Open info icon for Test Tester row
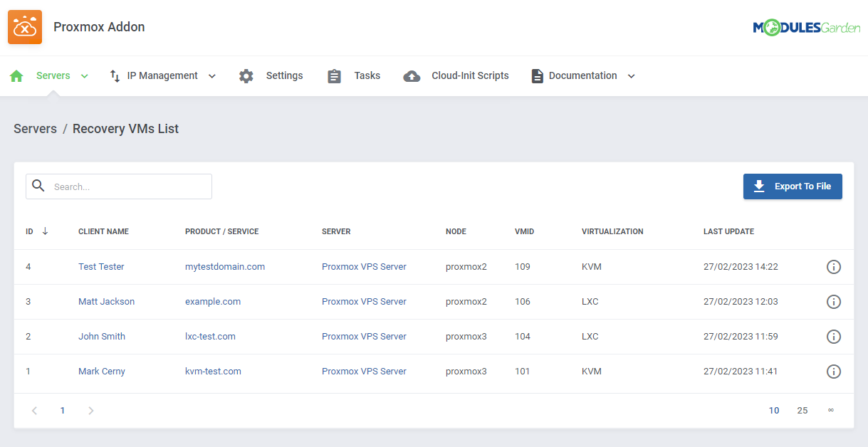The image size is (868, 447). [x=833, y=267]
